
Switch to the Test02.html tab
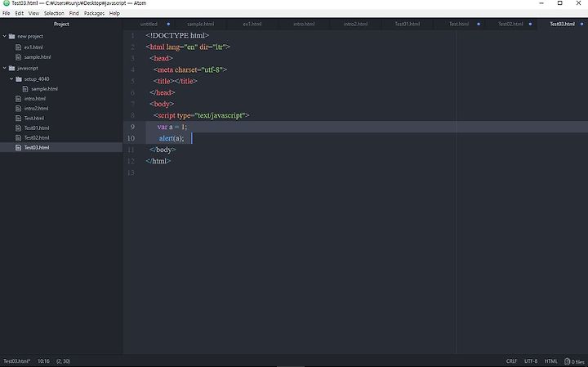pyautogui.click(x=510, y=24)
